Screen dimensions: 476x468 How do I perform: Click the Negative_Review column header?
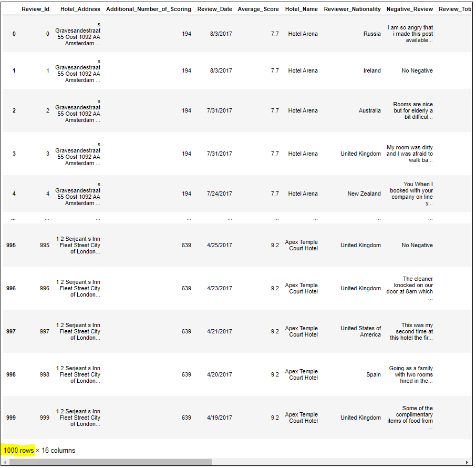pos(409,9)
